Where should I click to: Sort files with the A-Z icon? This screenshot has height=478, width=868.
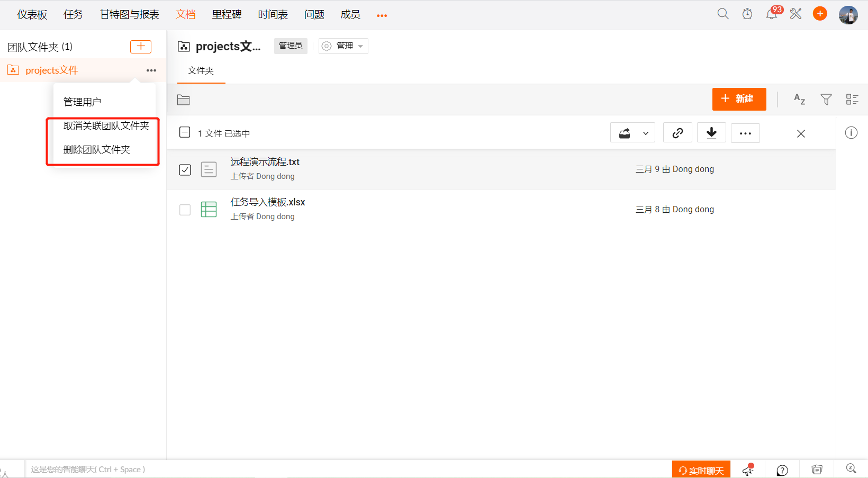click(799, 100)
